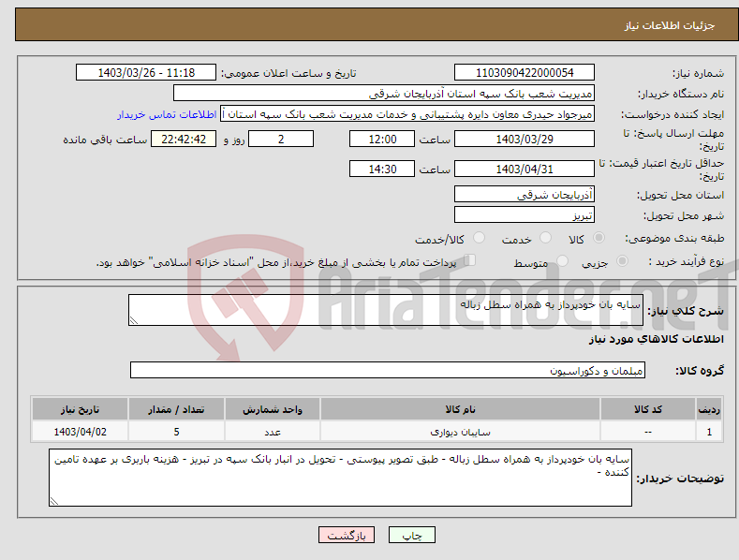Select the کالا radio button
The height and width of the screenshot is (560, 739).
pyautogui.click(x=599, y=238)
